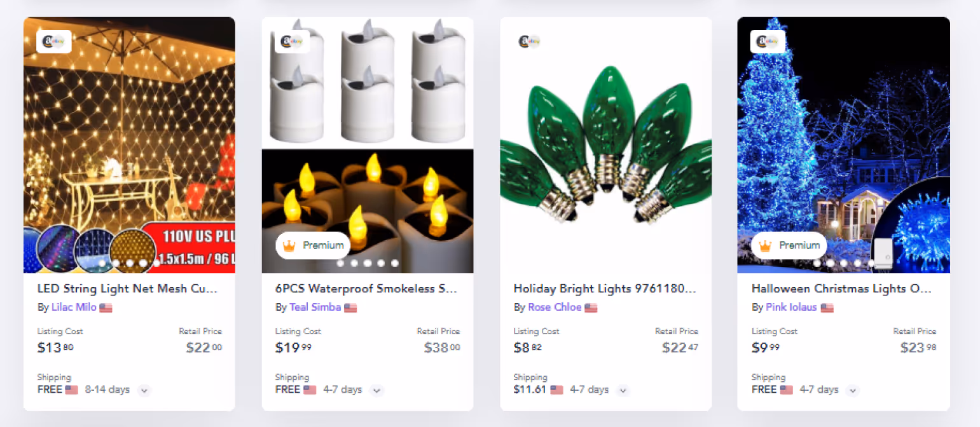The width and height of the screenshot is (980, 427).
Task: Visit Rose Chloe supplier page
Action: [555, 308]
